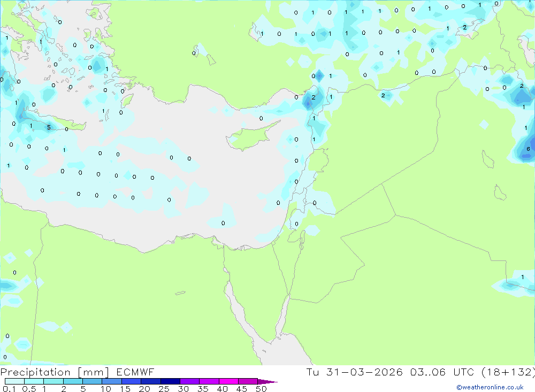Image resolution: width=535 pixels, height=392 pixels.
Task: Select the 30–35 mm violet legend swatch
Action: coord(189,381)
